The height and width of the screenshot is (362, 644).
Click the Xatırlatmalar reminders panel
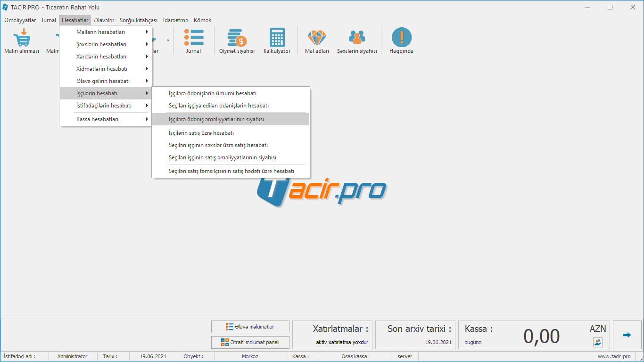(332, 335)
